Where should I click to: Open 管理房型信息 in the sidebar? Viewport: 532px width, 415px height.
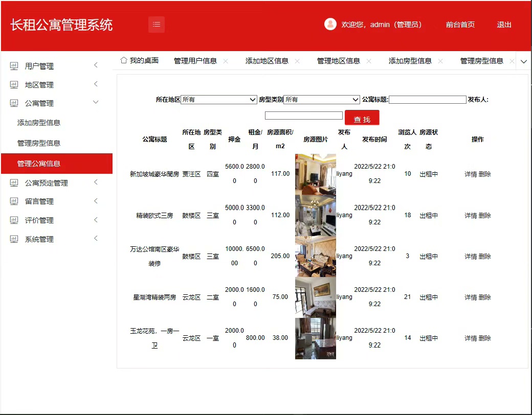(39, 143)
